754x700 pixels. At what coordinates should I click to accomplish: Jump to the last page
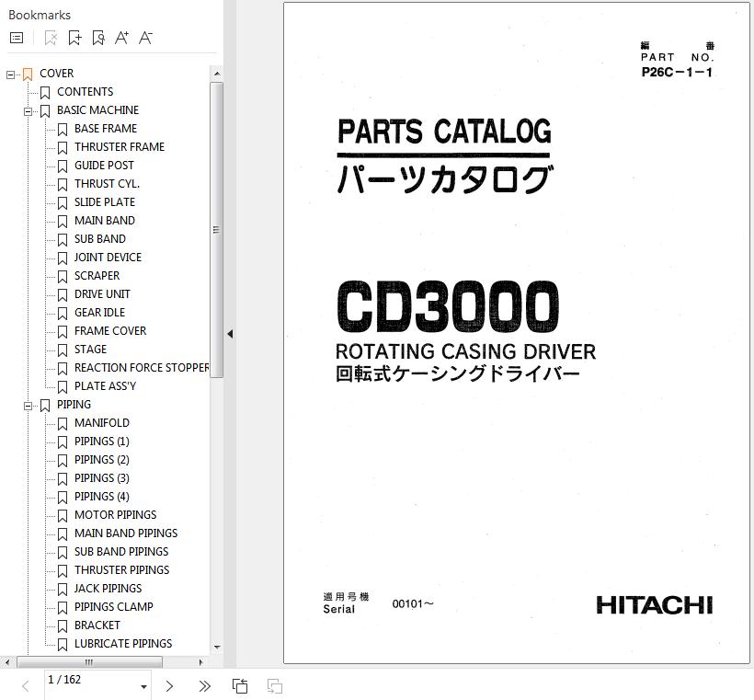[x=204, y=686]
